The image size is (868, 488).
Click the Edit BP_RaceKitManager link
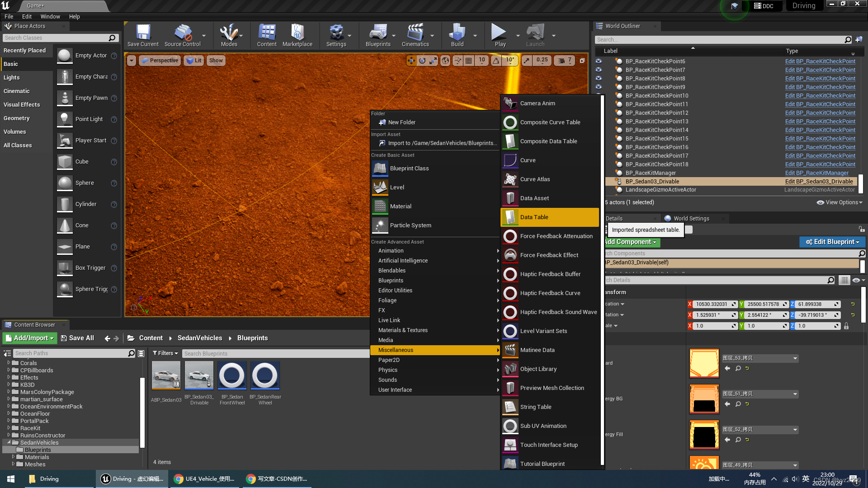816,173
